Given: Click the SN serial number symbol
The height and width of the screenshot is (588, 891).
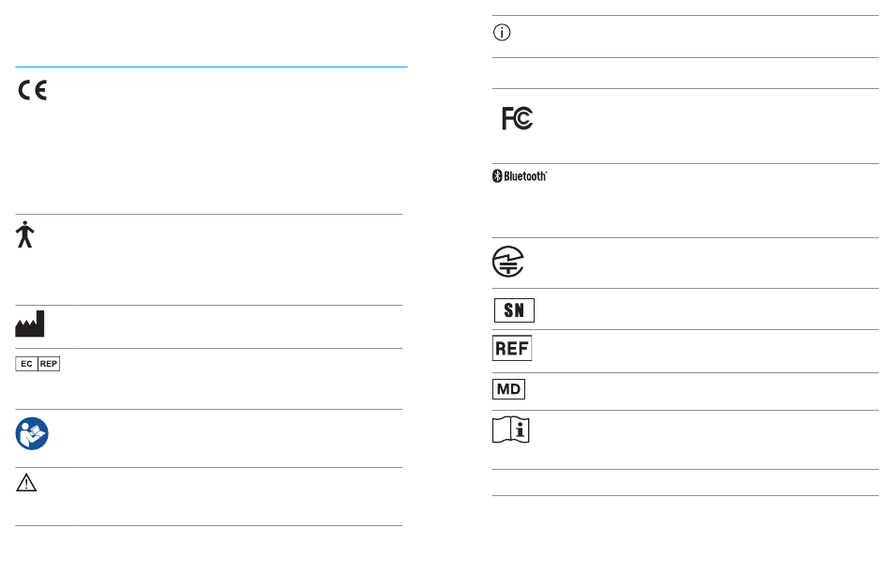Looking at the screenshot, I should (x=514, y=310).
